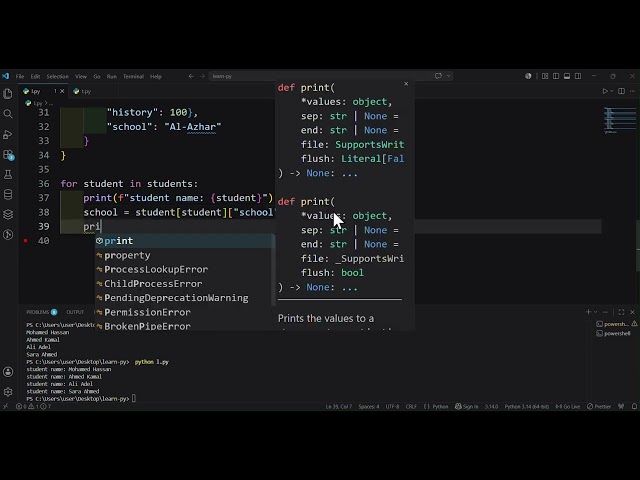Screen dimensions: 640x480
Task: Click the UTF-8 encoding indicator
Action: click(392, 407)
